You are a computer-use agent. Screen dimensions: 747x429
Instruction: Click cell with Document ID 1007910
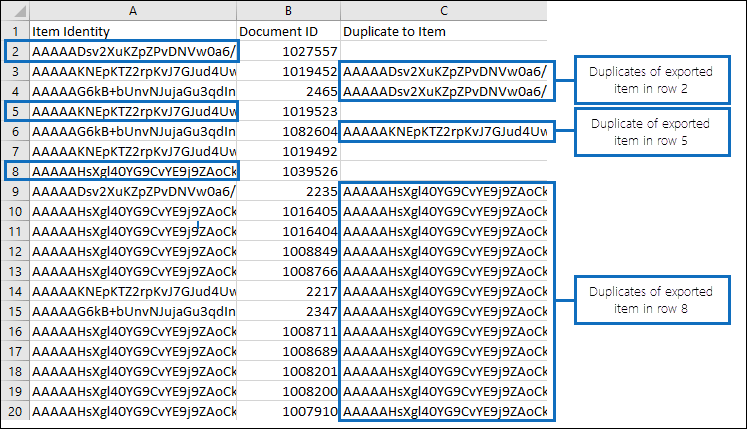288,411
